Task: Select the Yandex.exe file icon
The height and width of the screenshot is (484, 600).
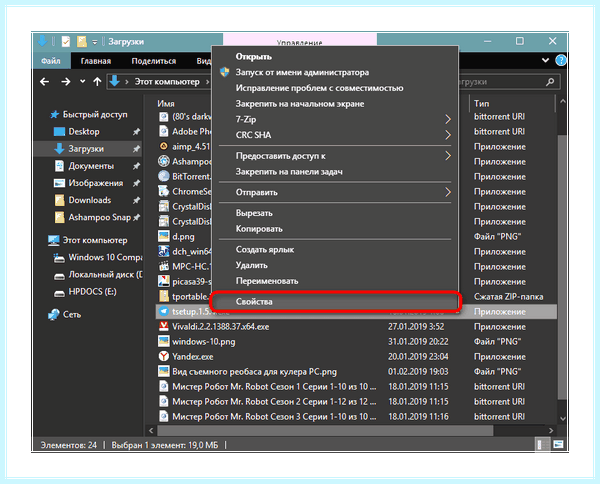Action: tap(164, 356)
